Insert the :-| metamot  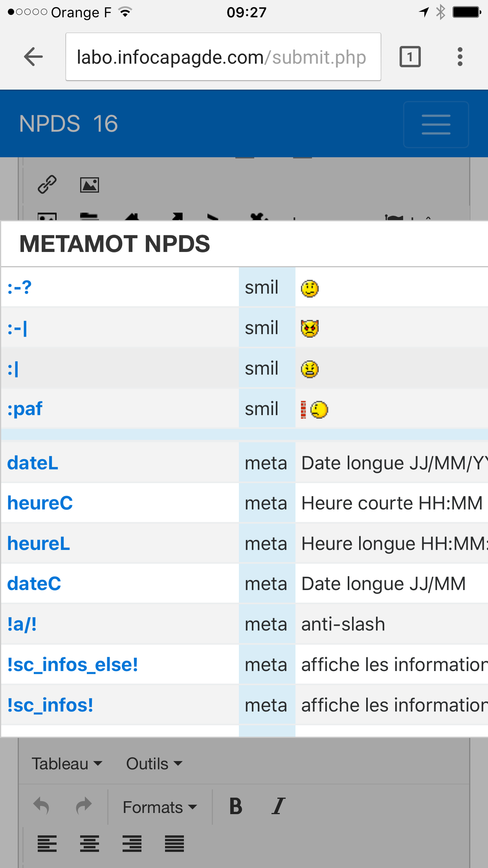click(18, 328)
